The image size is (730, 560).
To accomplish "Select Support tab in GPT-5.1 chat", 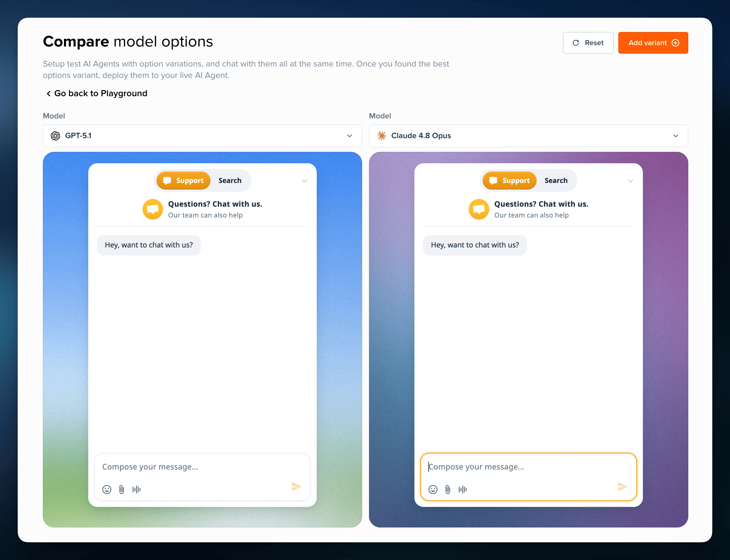I will [183, 180].
